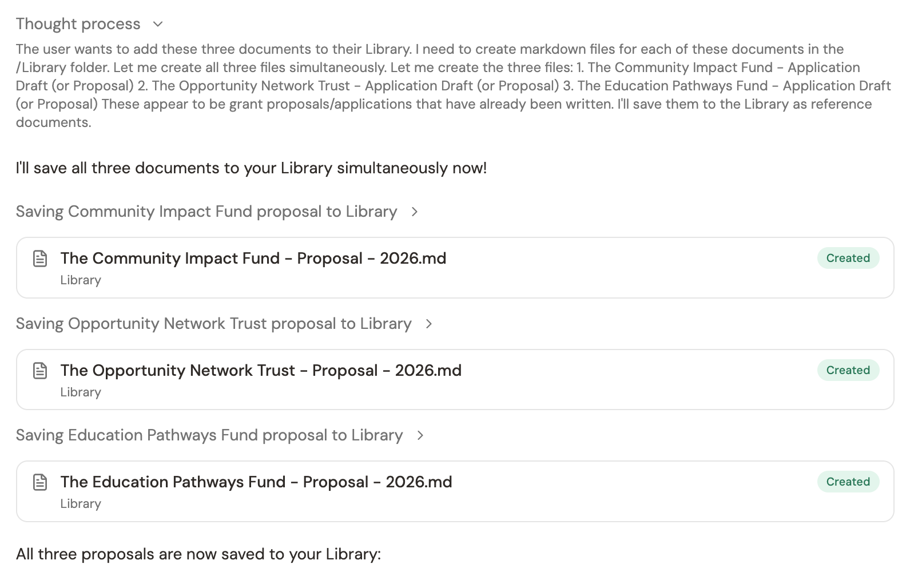This screenshot has height=588, width=914.
Task: Open The Community Impact Fund - Proposal - 2026.md
Action: (x=253, y=259)
